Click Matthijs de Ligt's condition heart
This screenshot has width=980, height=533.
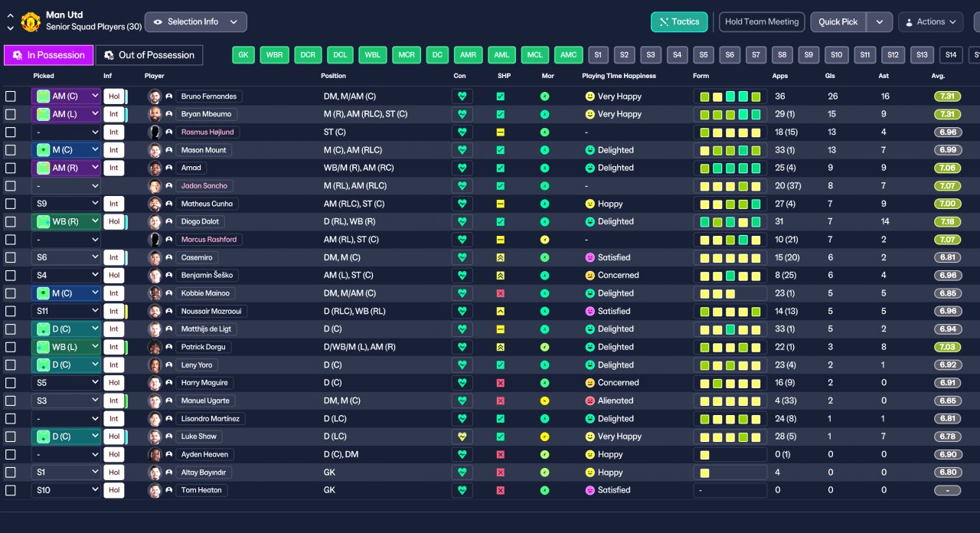[462, 329]
